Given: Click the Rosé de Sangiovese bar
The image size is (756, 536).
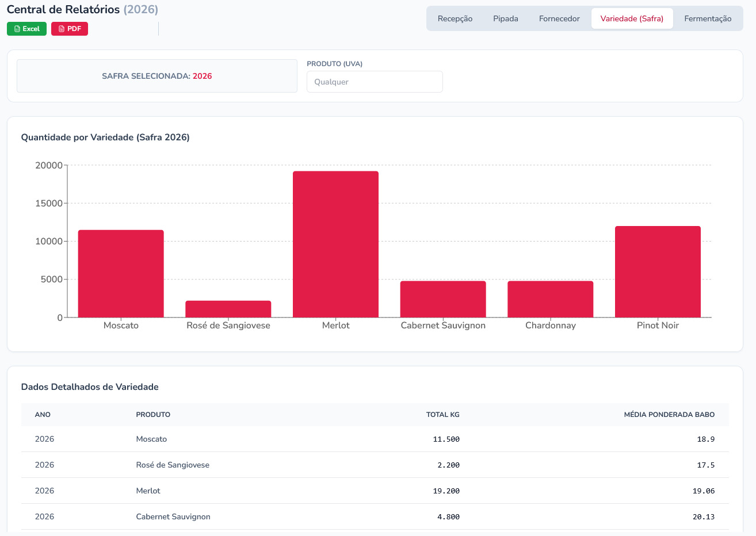Looking at the screenshot, I should [x=228, y=309].
